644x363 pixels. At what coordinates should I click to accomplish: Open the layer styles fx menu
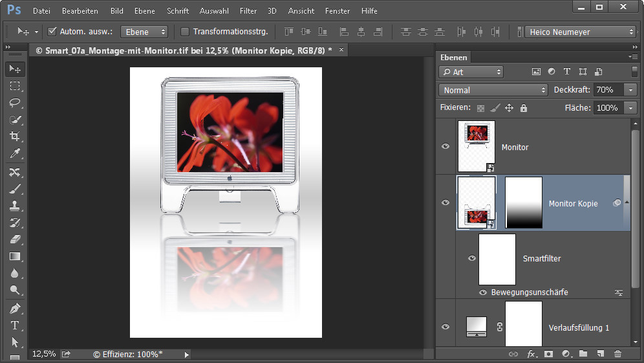[x=531, y=354]
